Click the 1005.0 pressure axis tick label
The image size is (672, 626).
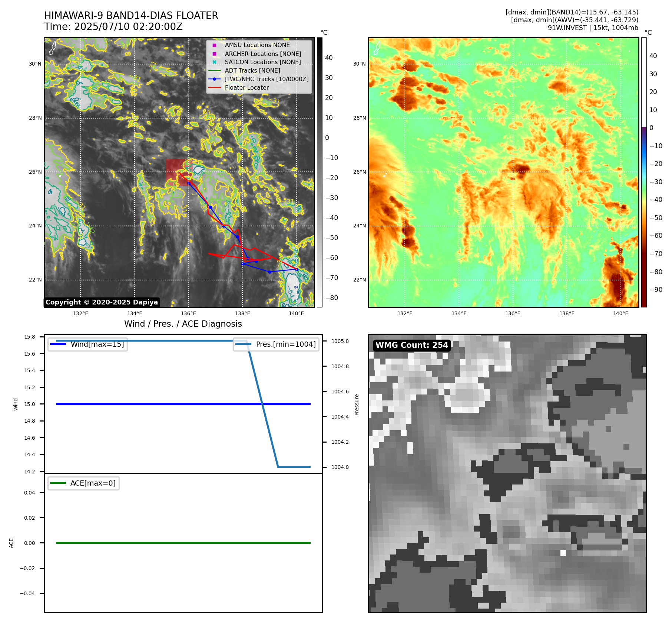coord(340,341)
